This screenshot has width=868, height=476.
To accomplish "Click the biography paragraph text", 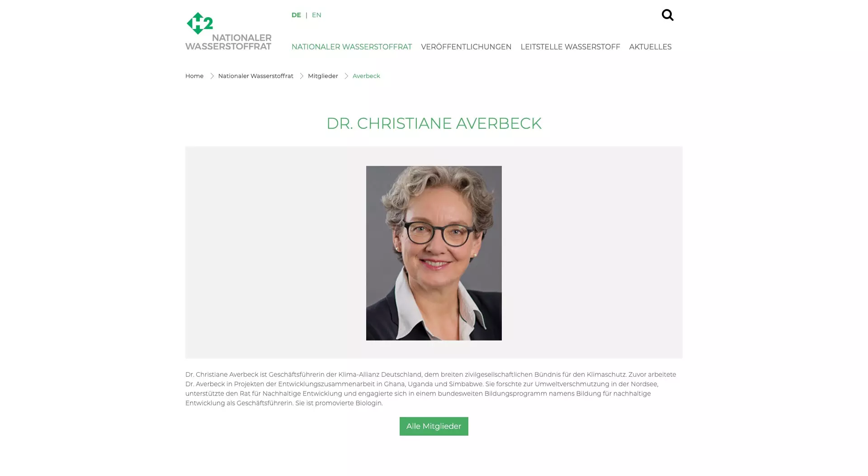I will 431,389.
